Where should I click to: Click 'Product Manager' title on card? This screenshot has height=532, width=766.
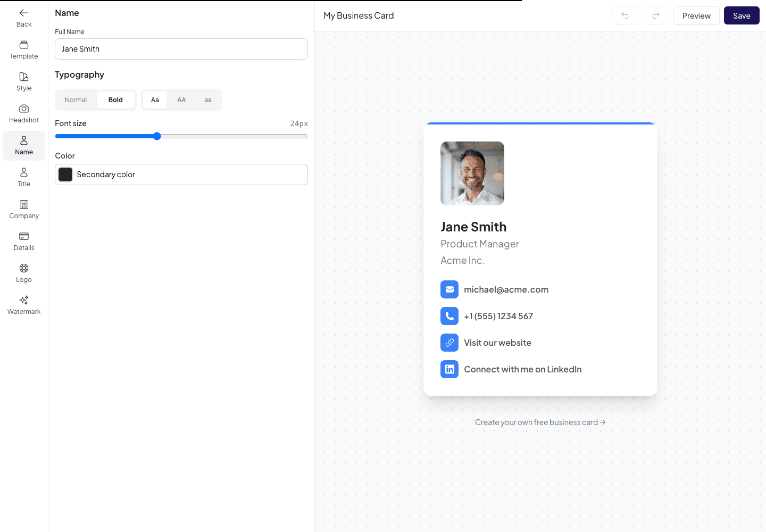click(x=480, y=244)
